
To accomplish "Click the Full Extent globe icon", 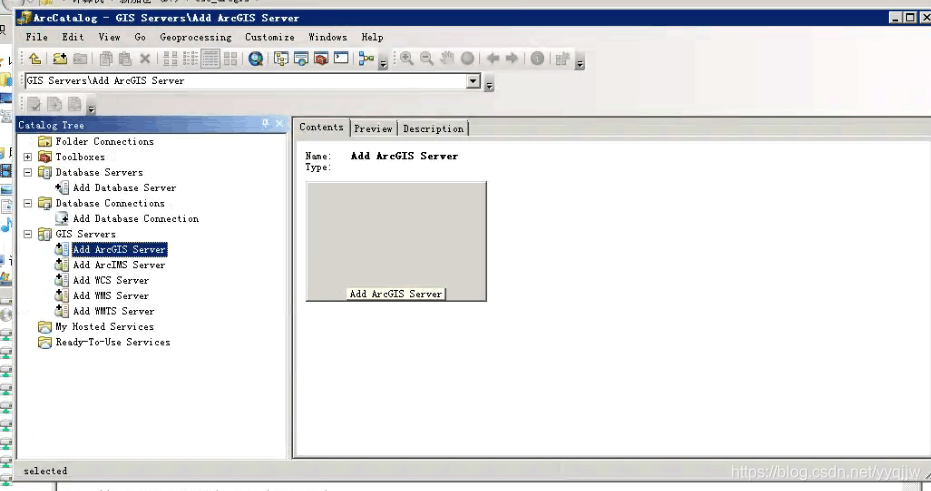I will pyautogui.click(x=468, y=58).
